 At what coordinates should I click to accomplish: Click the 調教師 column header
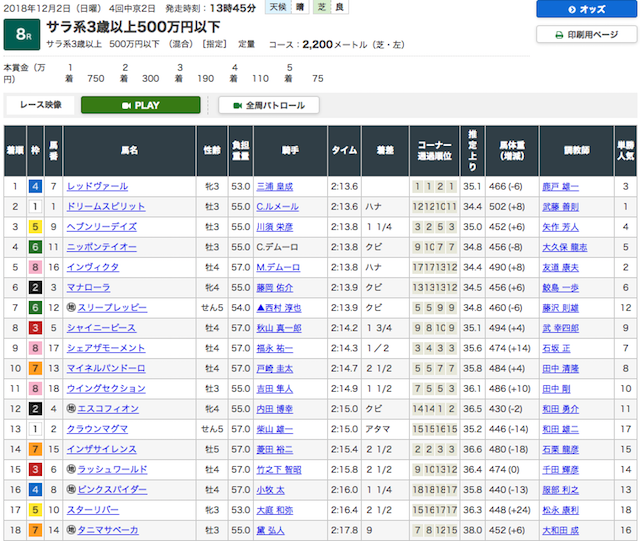click(576, 151)
